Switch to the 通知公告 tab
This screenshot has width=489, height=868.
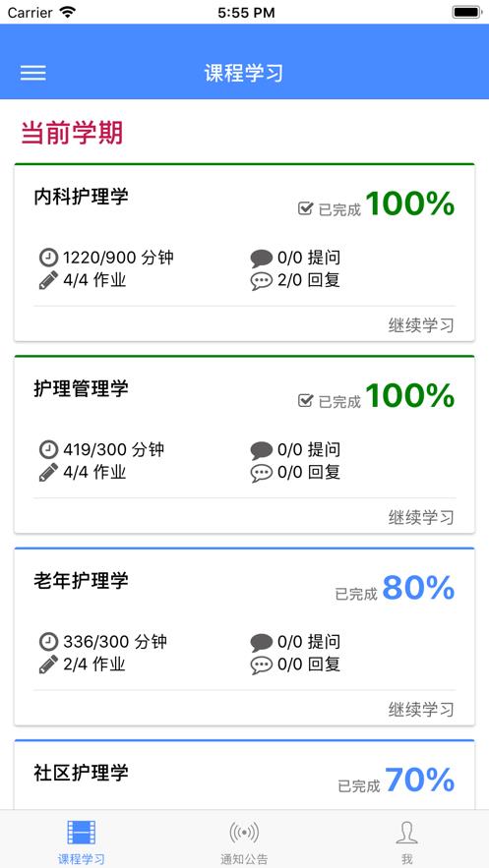(244, 842)
